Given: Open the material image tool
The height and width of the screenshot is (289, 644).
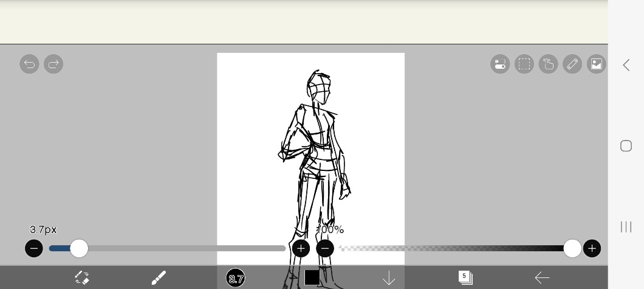Looking at the screenshot, I should pos(597,64).
